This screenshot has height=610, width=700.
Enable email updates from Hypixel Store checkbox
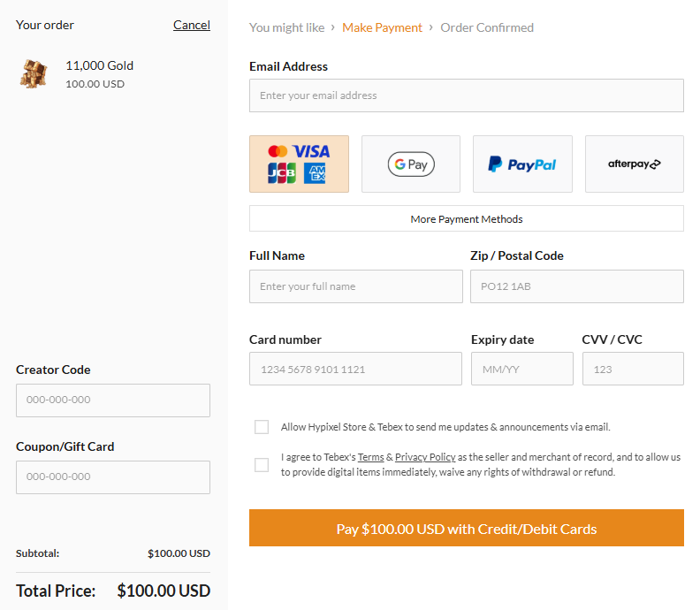point(262,427)
